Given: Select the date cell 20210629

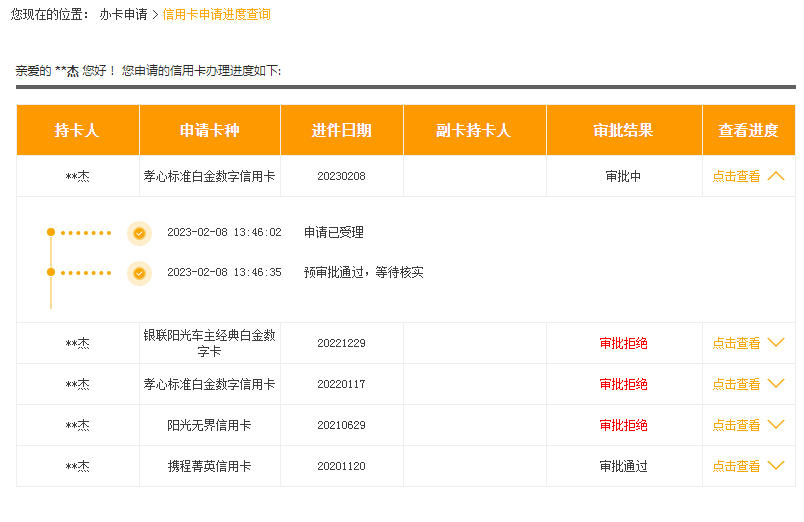Looking at the screenshot, I should 341,425.
